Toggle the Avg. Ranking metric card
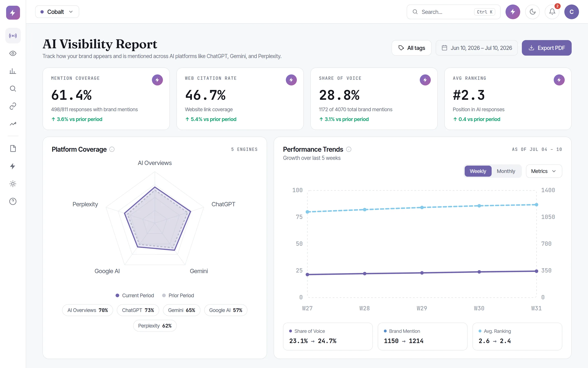The image size is (588, 368). 517,336
